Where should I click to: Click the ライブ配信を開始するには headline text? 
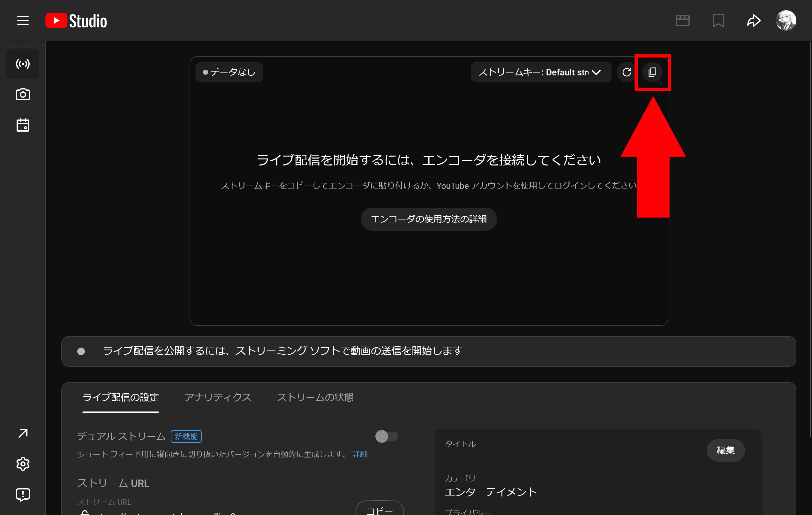pyautogui.click(x=429, y=160)
